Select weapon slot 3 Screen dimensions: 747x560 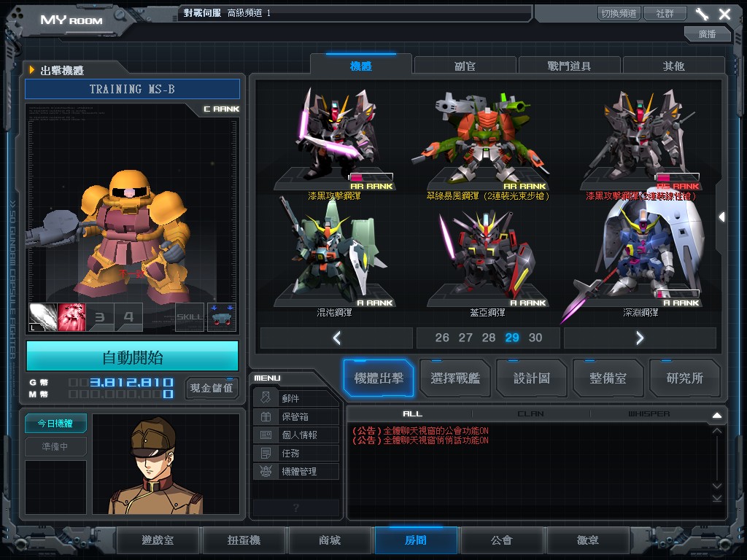tap(100, 317)
